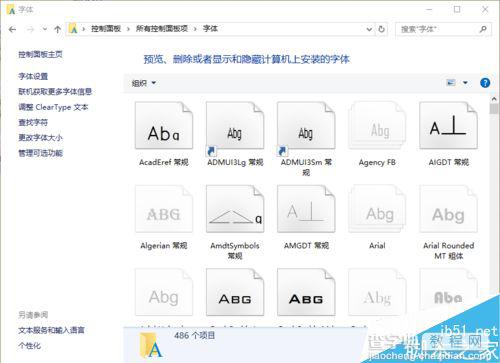Open the 管理可选功能 link
The height and width of the screenshot is (363, 500).
pyautogui.click(x=40, y=153)
